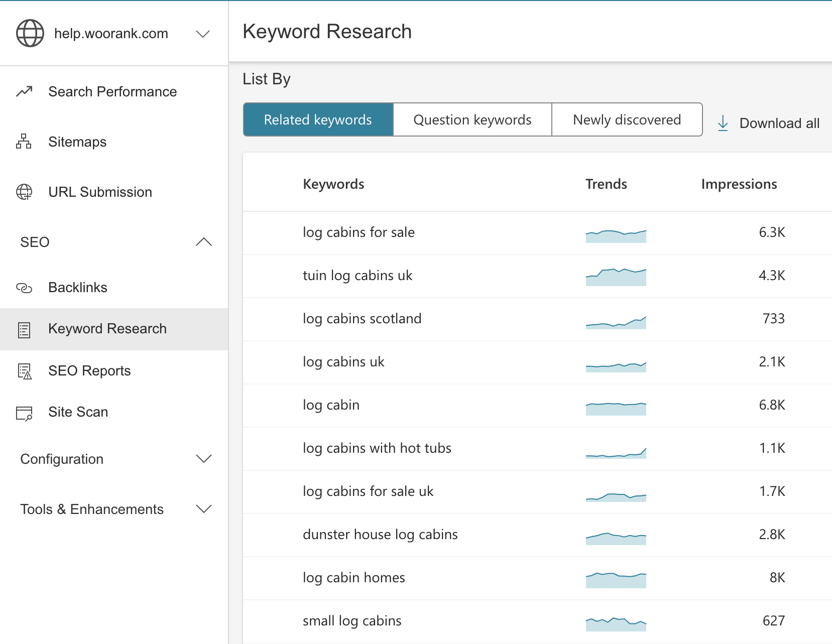Screen dimensions: 832x644
Task: Expand Tools & Enhancements
Action: pos(204,509)
